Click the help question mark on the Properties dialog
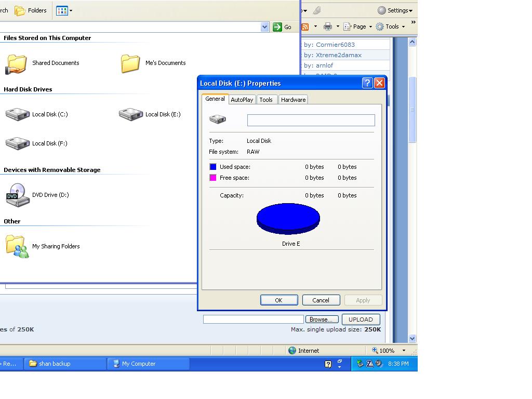 367,83
